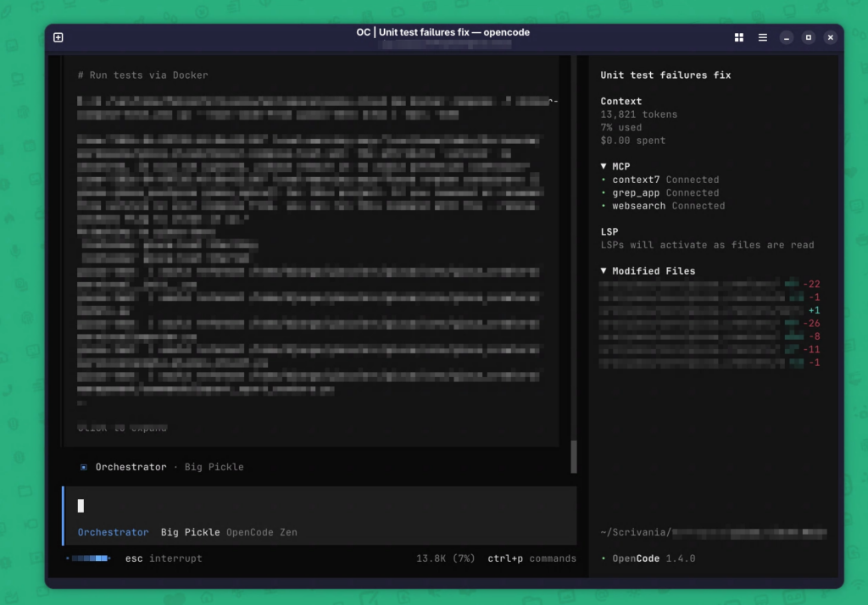Focus the prompt input field
Image resolution: width=868 pixels, height=605 pixels.
(322, 506)
